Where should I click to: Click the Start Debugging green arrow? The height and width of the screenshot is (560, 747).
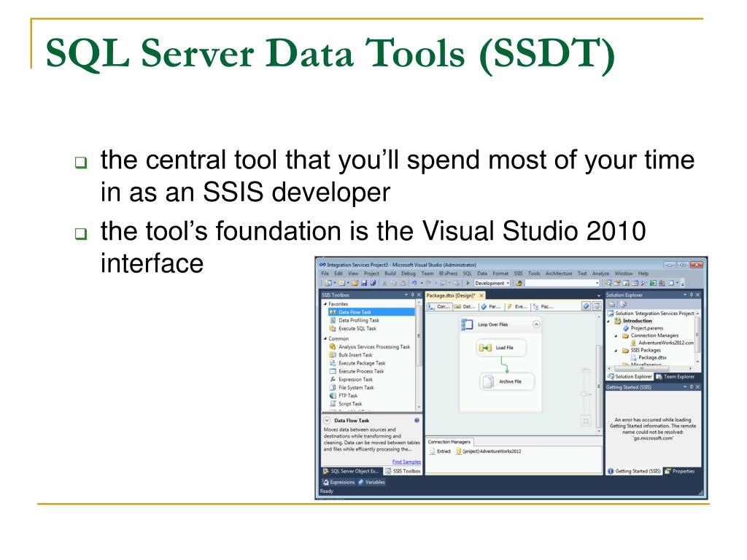468,283
